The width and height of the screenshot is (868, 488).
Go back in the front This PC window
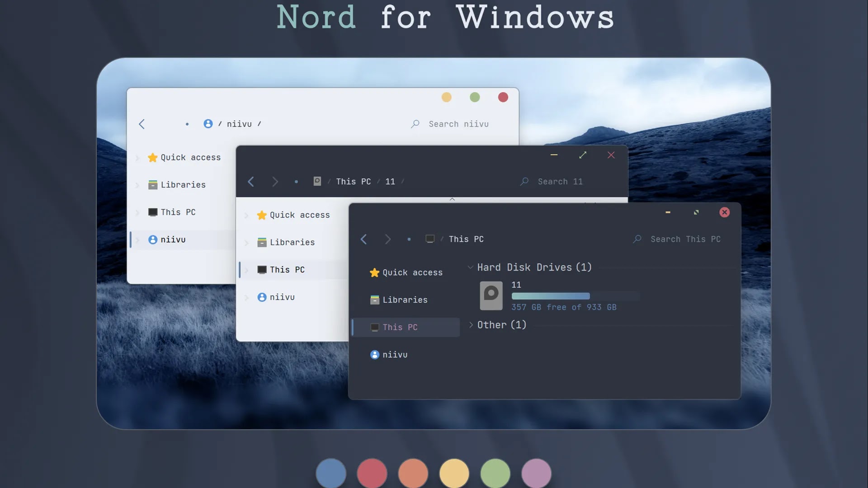click(x=363, y=239)
